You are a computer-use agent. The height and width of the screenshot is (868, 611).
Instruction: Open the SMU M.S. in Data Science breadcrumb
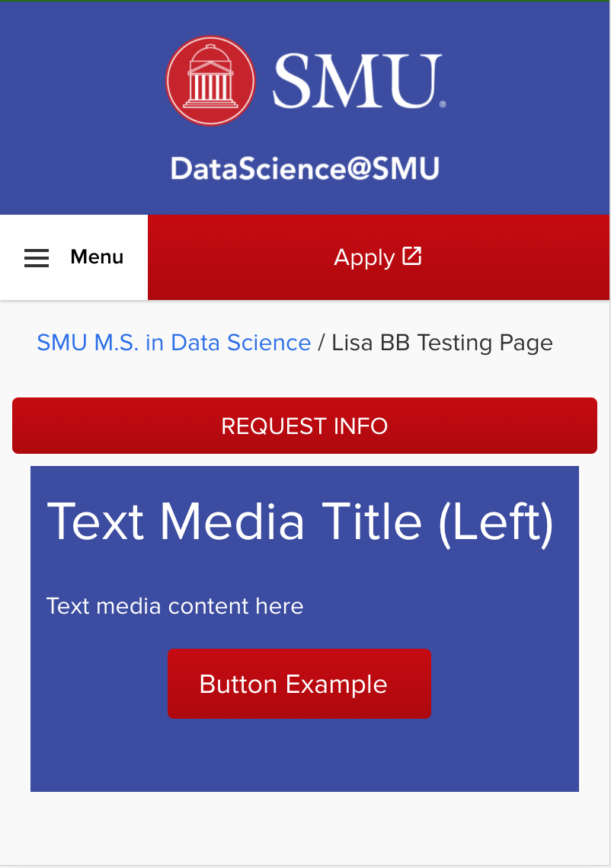174,343
